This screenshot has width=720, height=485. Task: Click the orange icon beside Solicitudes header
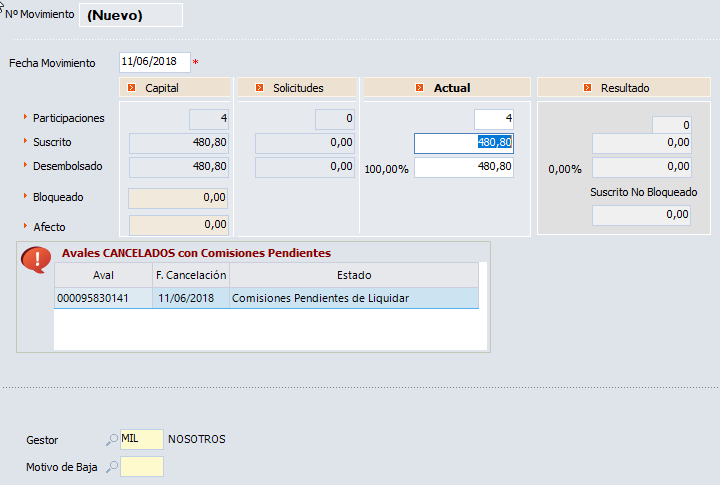point(260,88)
